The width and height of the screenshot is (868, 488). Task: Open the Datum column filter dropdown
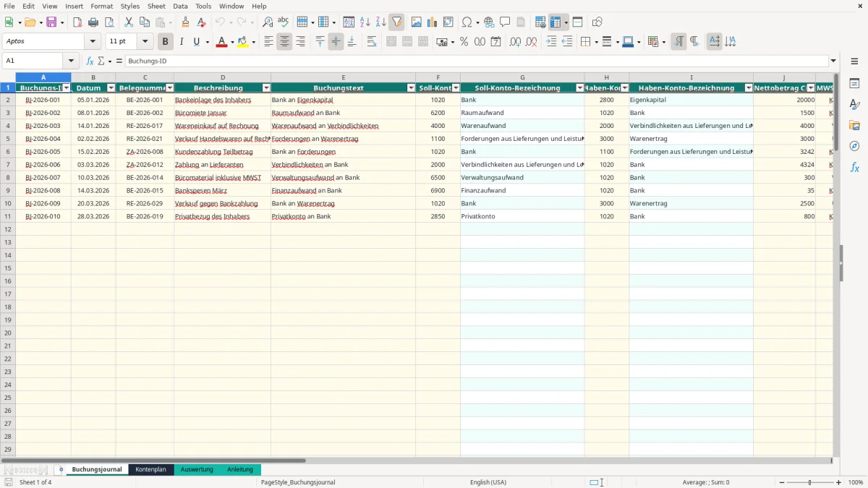[111, 88]
